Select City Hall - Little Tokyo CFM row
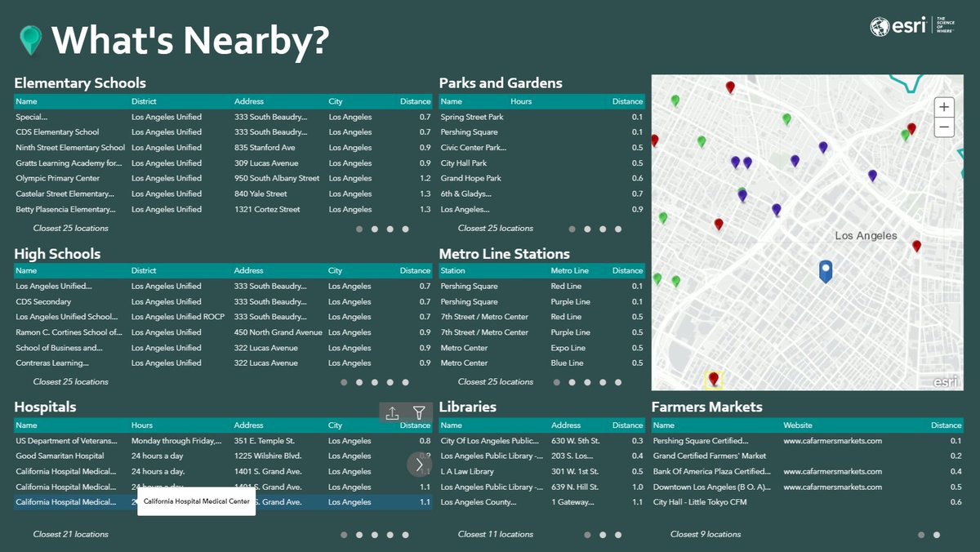This screenshot has height=552, width=980. click(808, 502)
